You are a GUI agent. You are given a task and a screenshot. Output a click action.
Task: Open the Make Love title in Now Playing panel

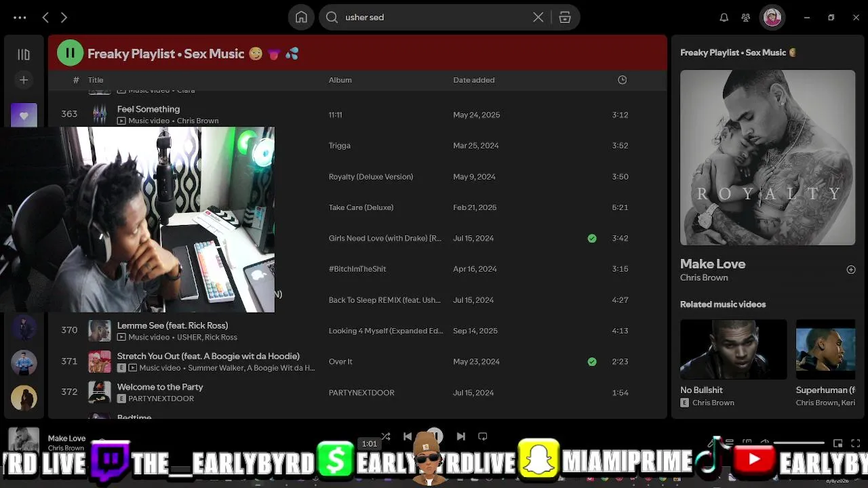coord(713,264)
